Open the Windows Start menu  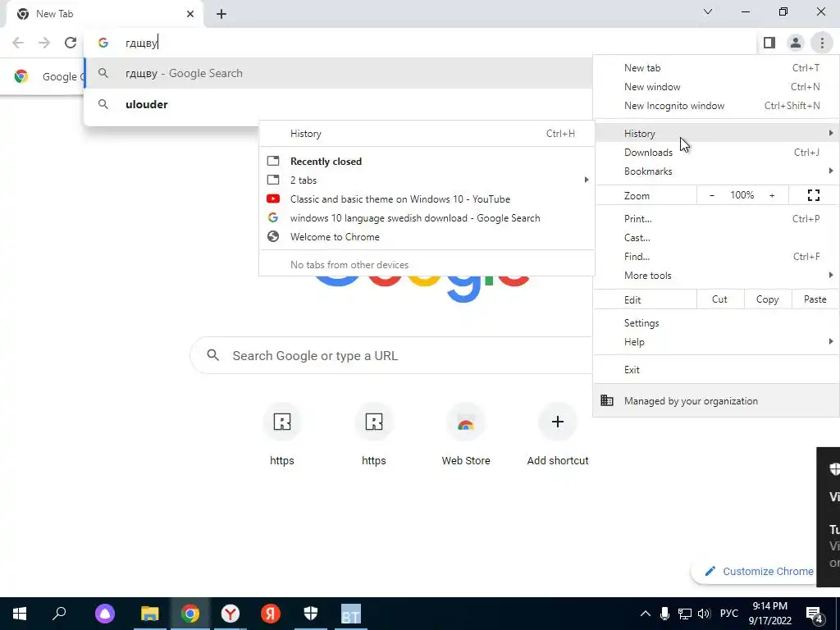(x=20, y=614)
